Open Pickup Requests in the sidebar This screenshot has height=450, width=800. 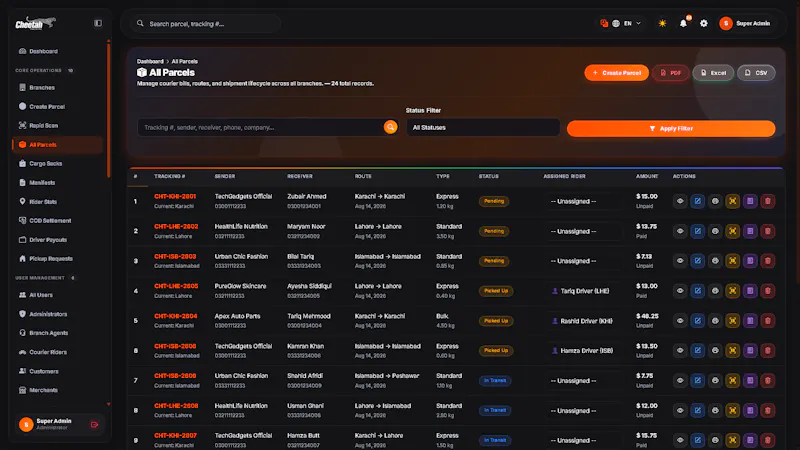click(x=58, y=259)
